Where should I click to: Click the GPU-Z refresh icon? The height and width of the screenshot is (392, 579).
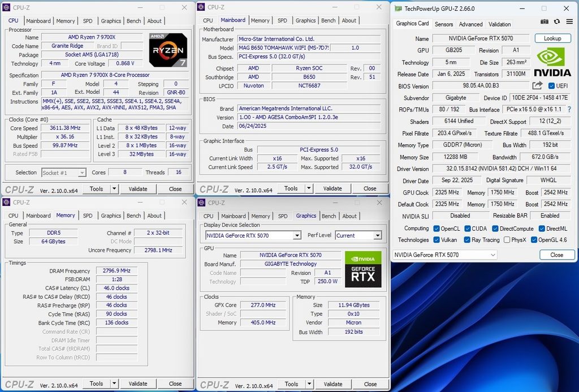pos(557,22)
